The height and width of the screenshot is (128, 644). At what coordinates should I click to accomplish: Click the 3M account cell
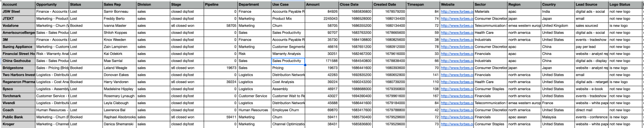18,40
